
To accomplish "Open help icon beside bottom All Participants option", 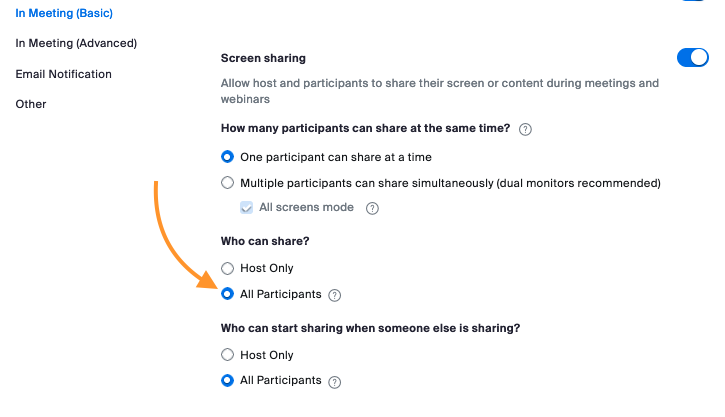I will point(335,381).
